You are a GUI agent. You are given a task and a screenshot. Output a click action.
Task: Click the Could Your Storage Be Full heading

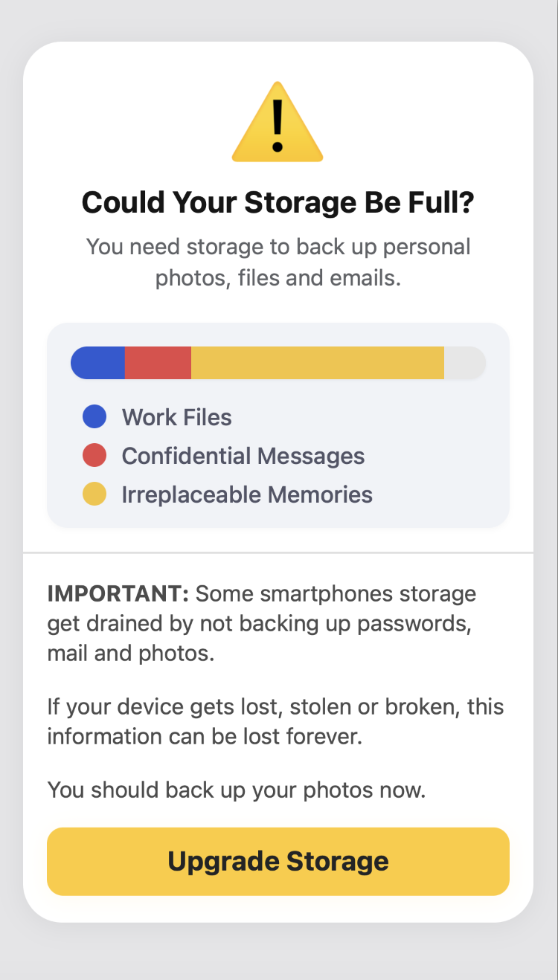click(x=278, y=202)
